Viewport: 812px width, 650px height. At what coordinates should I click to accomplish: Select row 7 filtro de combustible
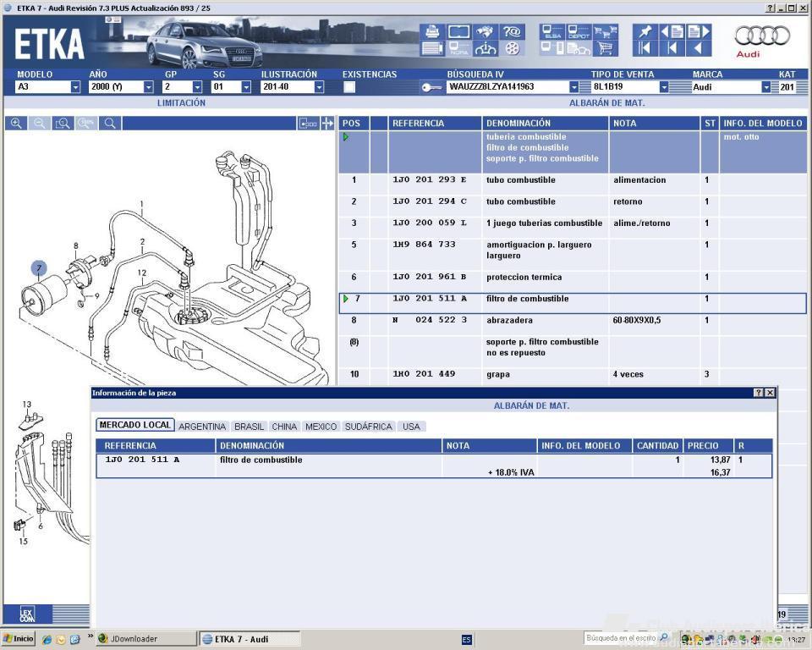pyautogui.click(x=573, y=303)
